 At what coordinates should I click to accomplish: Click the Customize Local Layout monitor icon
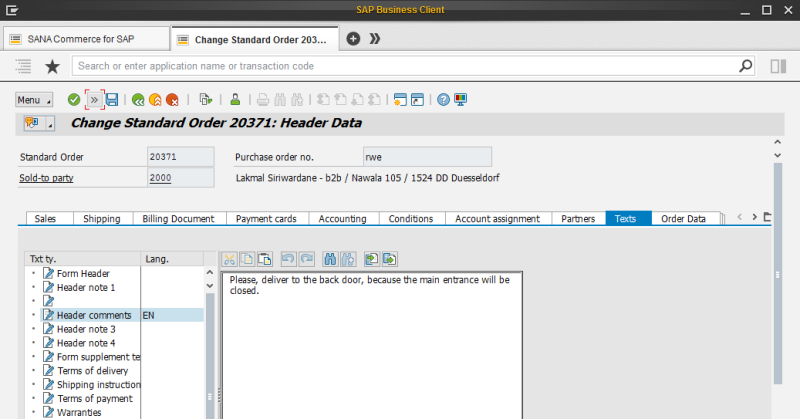point(461,100)
